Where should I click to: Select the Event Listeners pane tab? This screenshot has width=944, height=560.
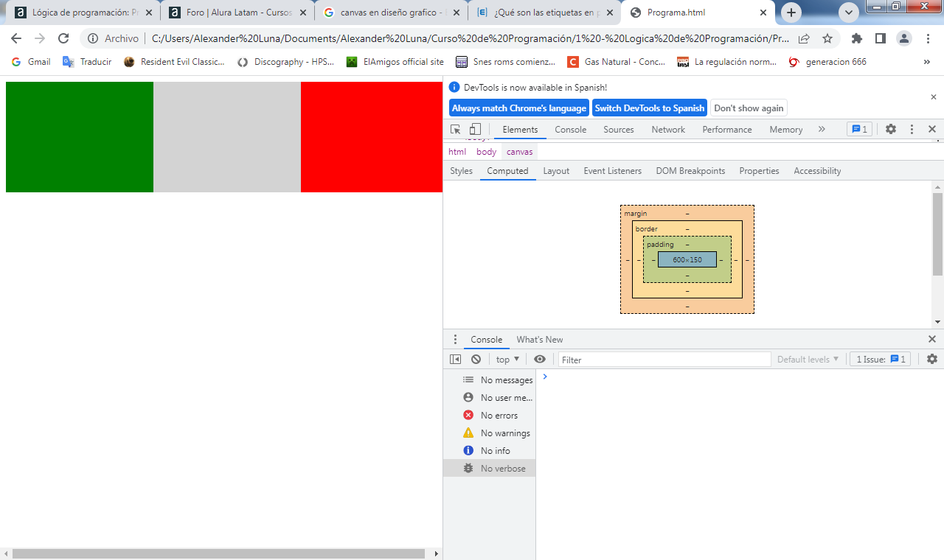[x=613, y=171]
